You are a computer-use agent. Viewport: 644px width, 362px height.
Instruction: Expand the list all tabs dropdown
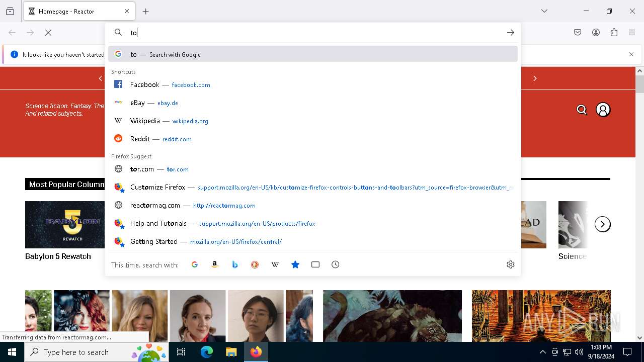pyautogui.click(x=544, y=11)
